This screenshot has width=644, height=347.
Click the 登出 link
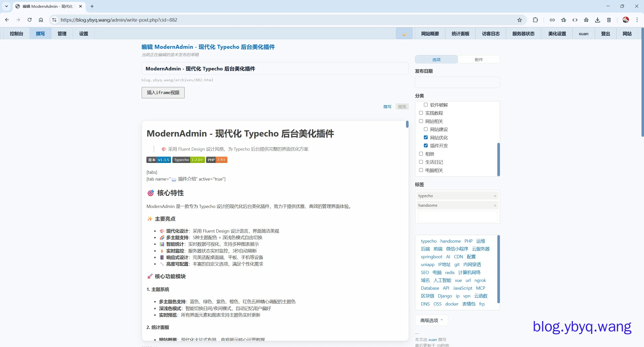pyautogui.click(x=606, y=34)
